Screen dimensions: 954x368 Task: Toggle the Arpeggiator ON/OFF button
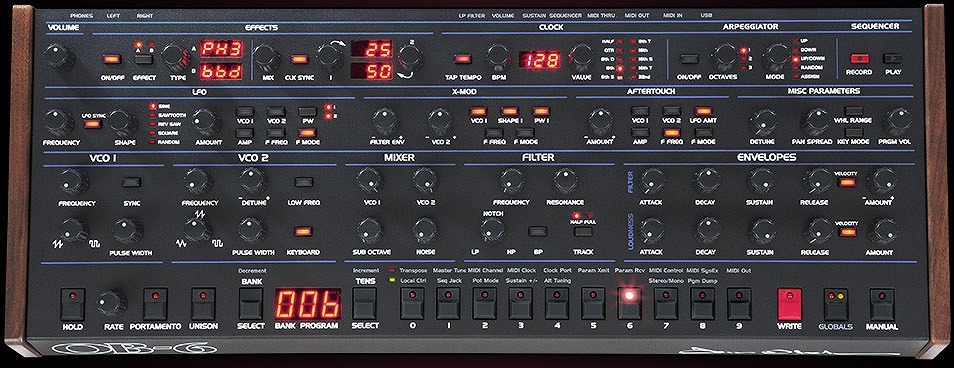point(689,59)
